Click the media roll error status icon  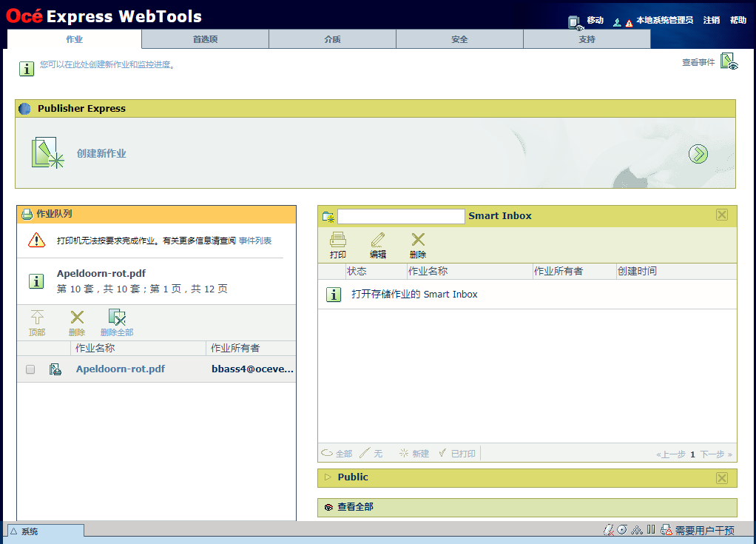(609, 530)
